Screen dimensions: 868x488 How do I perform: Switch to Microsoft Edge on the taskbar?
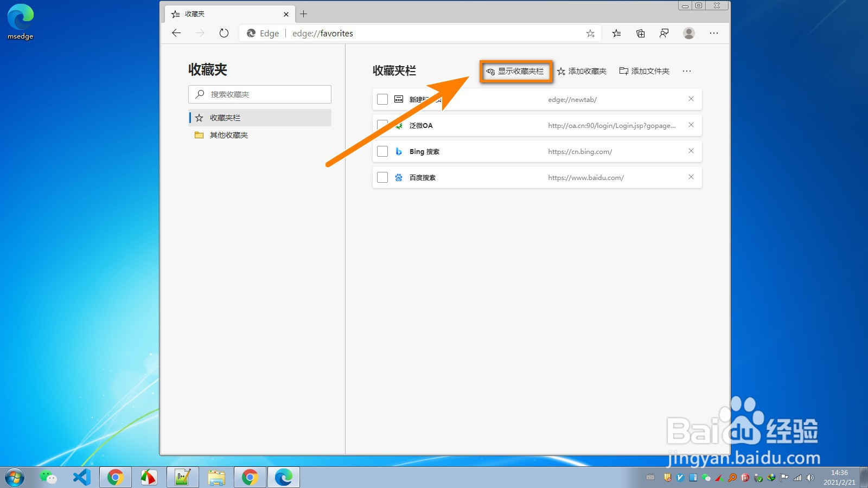point(284,478)
